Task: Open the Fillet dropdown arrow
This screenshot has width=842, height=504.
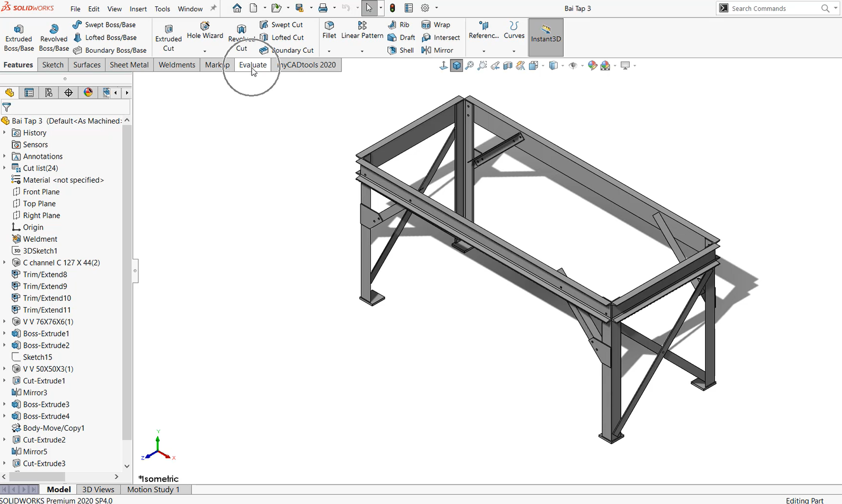Action: click(329, 51)
